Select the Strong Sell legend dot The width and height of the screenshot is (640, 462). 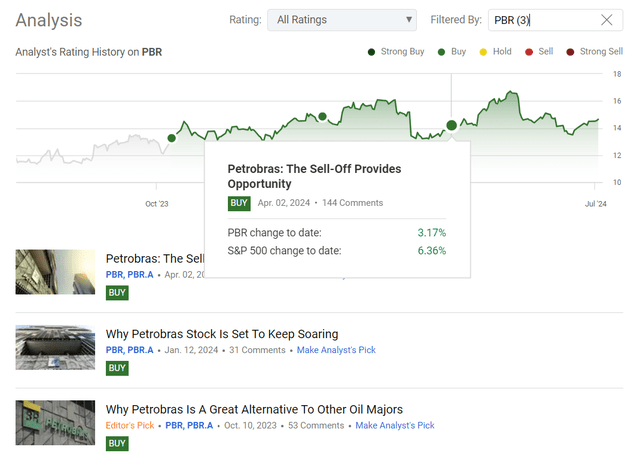[x=570, y=52]
